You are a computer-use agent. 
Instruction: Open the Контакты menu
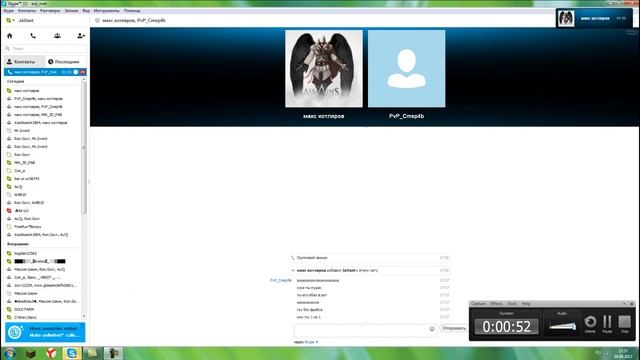(27, 11)
